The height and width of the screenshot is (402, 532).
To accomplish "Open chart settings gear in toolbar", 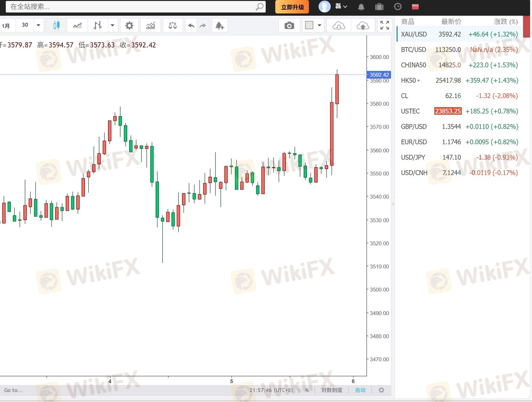I will tap(129, 25).
